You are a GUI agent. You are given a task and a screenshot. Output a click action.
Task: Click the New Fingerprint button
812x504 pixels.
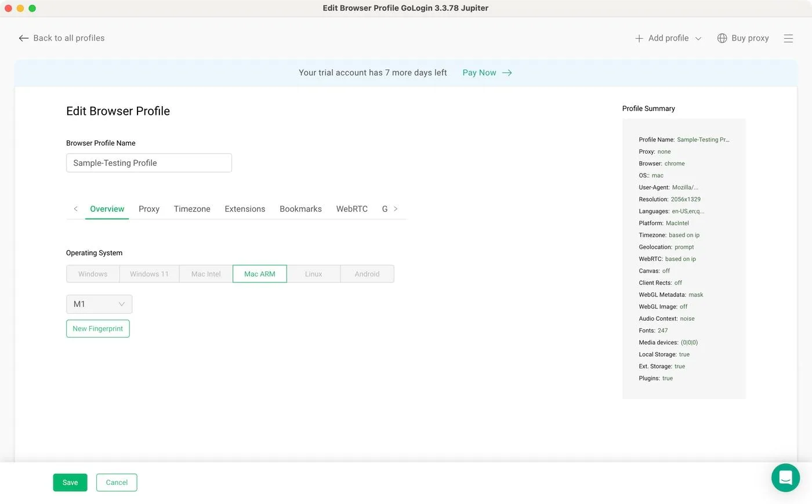[x=98, y=329]
